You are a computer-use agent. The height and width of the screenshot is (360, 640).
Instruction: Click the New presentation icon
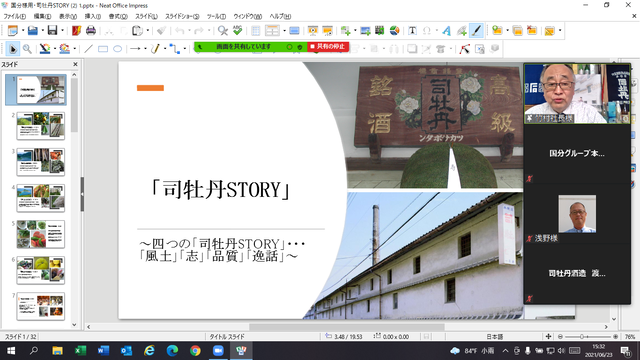click(13, 31)
